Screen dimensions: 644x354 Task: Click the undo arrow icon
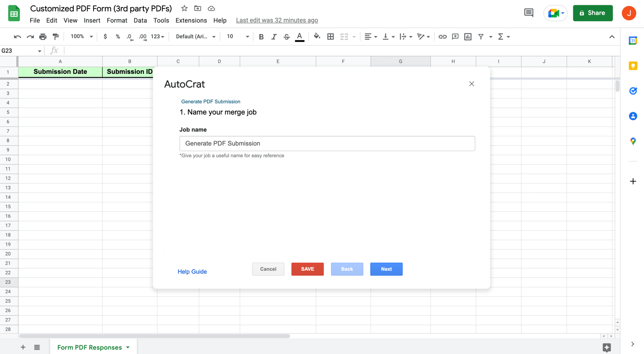(x=18, y=37)
